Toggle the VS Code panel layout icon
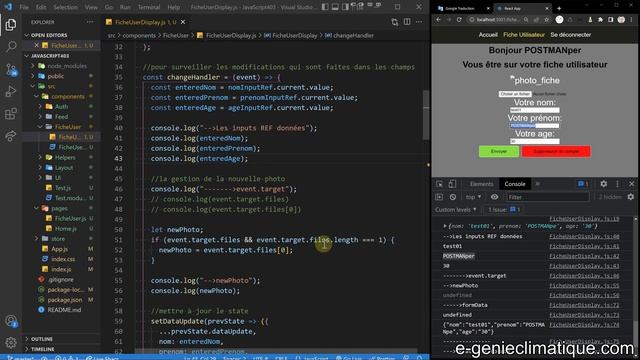Viewport: 640px width, 360px height. [x=335, y=7]
